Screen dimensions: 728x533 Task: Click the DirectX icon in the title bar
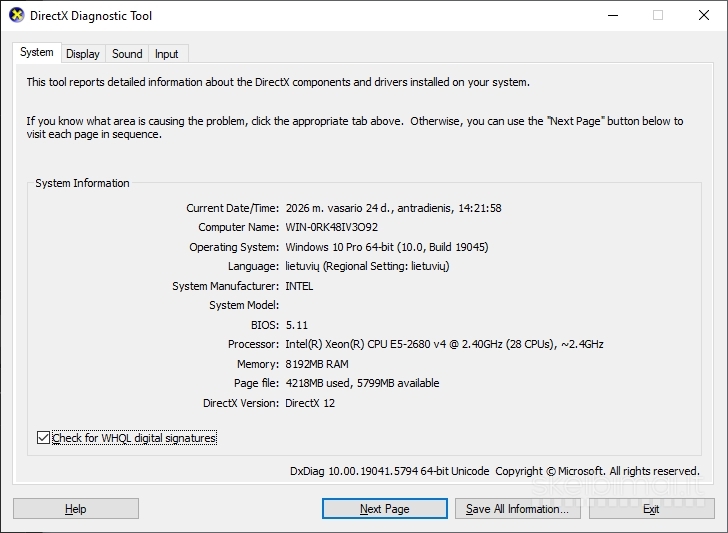(x=16, y=16)
